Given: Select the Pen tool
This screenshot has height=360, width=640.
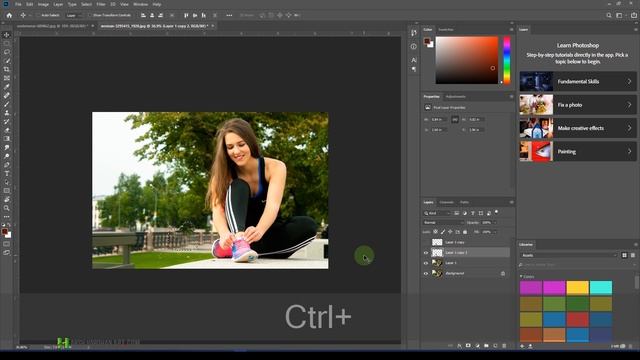Looking at the screenshot, I should tap(7, 165).
